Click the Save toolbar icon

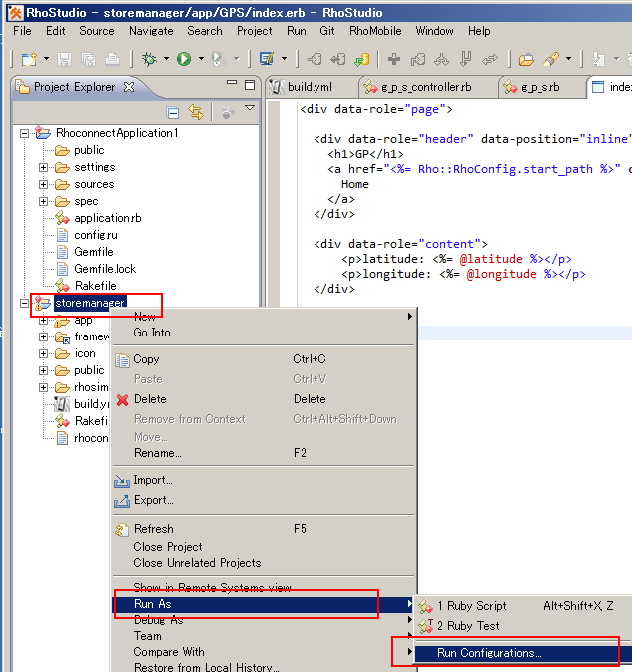coord(64,59)
